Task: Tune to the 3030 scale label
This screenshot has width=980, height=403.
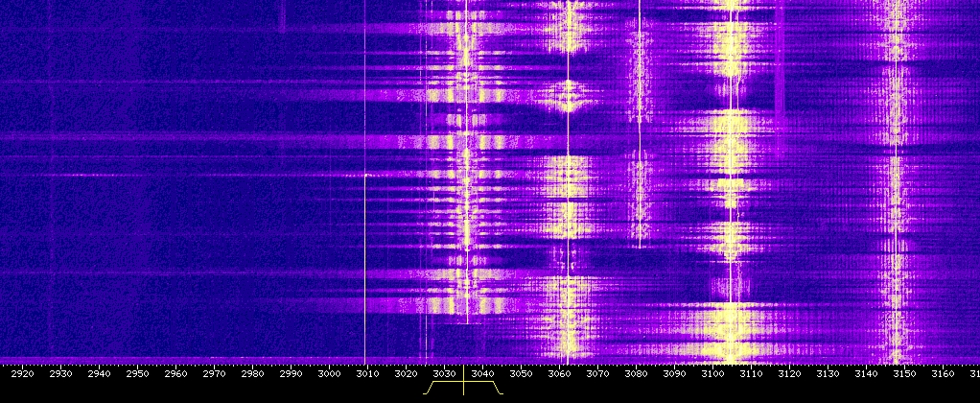Action: (x=444, y=374)
